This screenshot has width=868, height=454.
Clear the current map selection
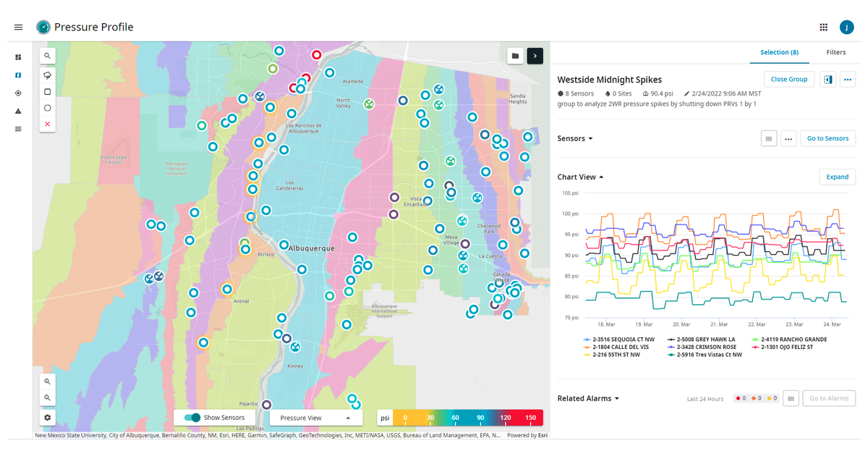47,124
